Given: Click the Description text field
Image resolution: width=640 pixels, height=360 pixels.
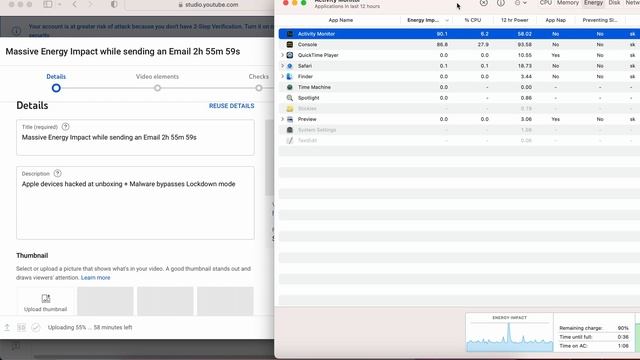Looking at the screenshot, I should [x=135, y=203].
